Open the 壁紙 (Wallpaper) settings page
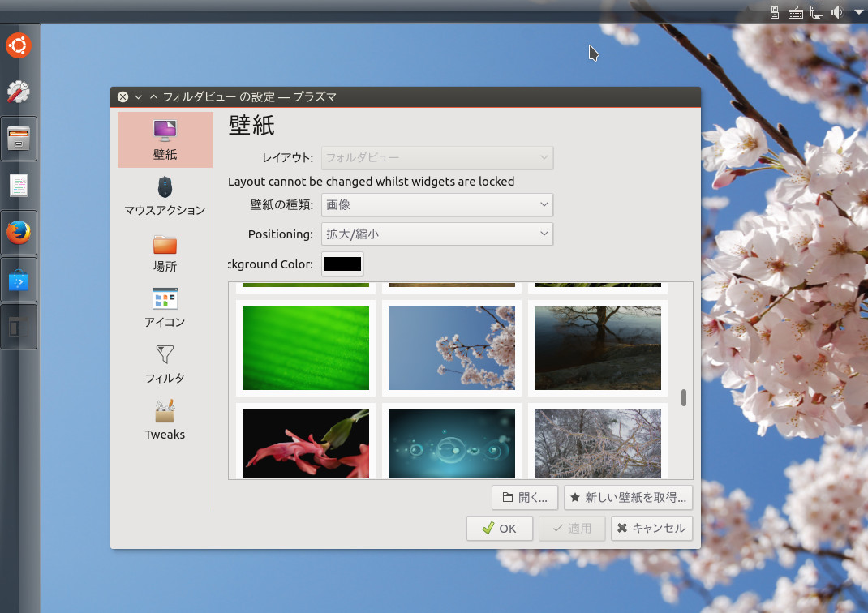Image resolution: width=868 pixels, height=613 pixels. 164,139
